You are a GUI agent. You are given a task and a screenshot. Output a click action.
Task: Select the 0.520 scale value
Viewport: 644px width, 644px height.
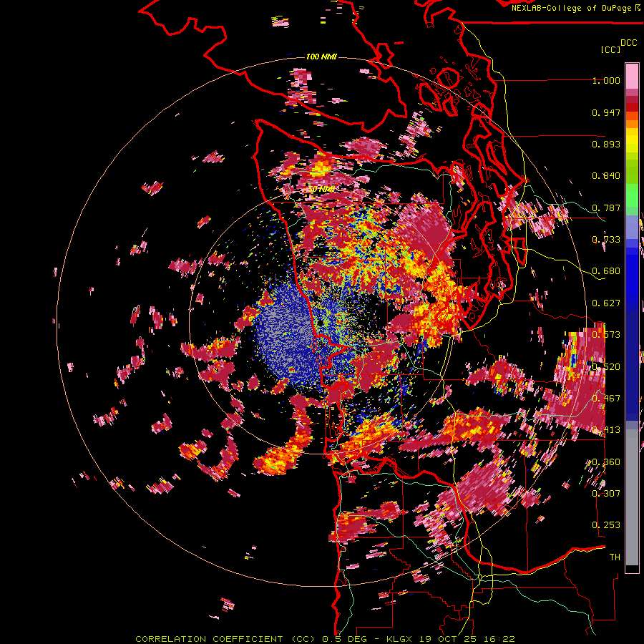606,366
